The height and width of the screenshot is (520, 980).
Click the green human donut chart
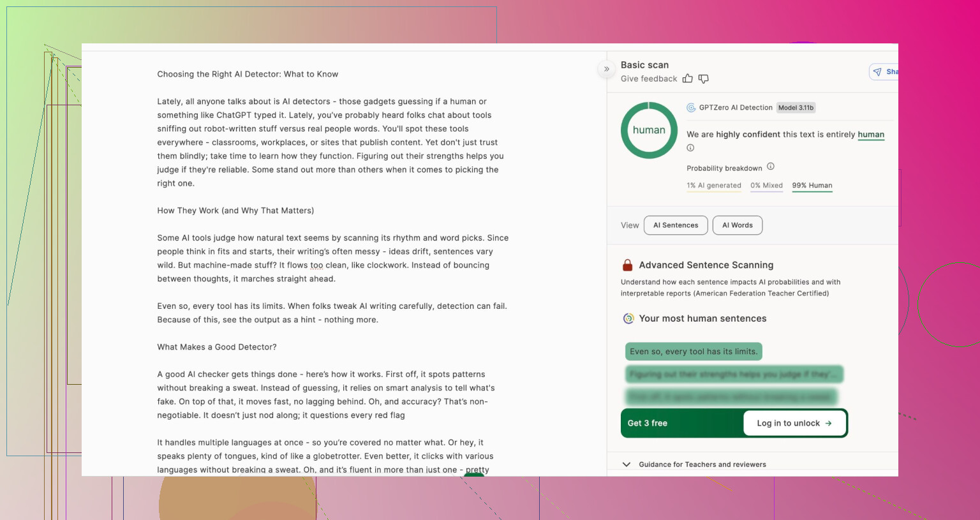click(x=649, y=130)
